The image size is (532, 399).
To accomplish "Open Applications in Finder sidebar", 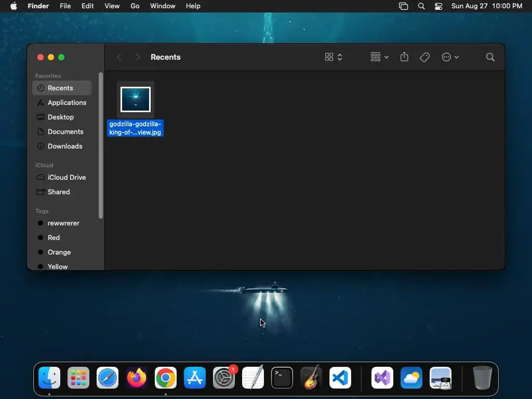I will pos(62,102).
